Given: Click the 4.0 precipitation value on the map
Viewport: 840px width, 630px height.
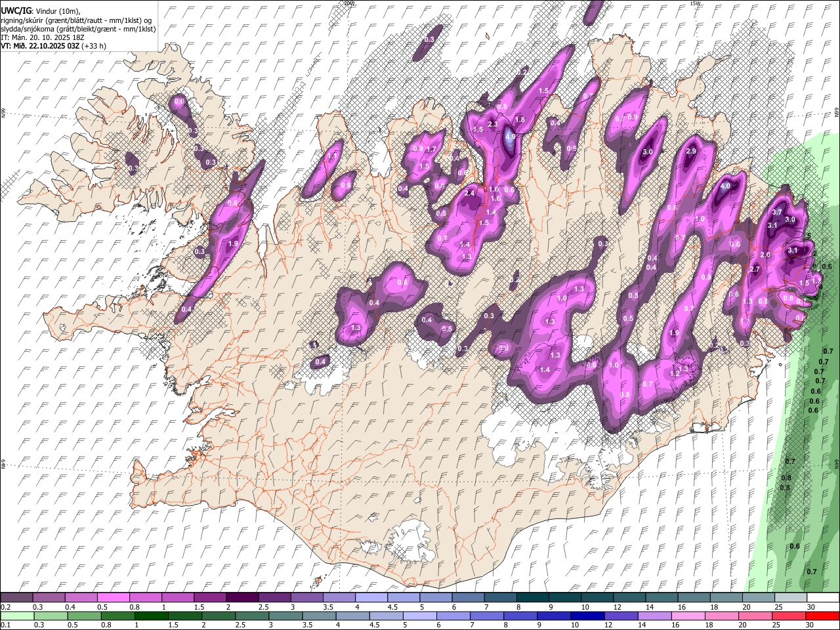Looking at the screenshot, I should (x=725, y=186).
